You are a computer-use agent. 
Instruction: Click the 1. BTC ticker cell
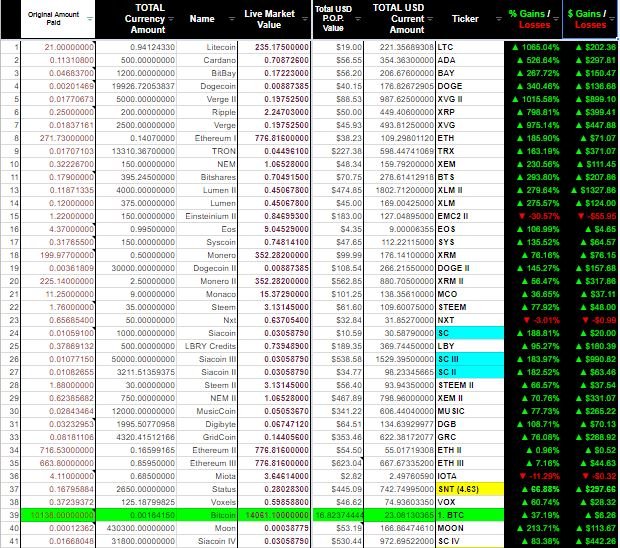pyautogui.click(x=470, y=515)
